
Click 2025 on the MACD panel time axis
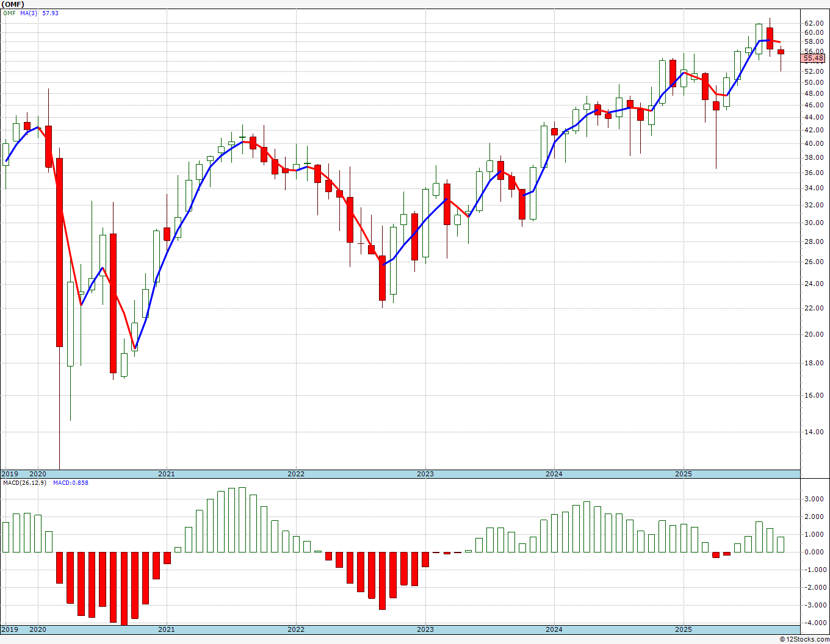[684, 629]
